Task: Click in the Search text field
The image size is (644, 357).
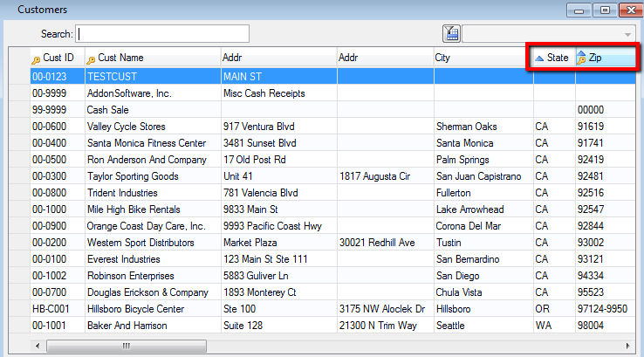Action: point(163,34)
